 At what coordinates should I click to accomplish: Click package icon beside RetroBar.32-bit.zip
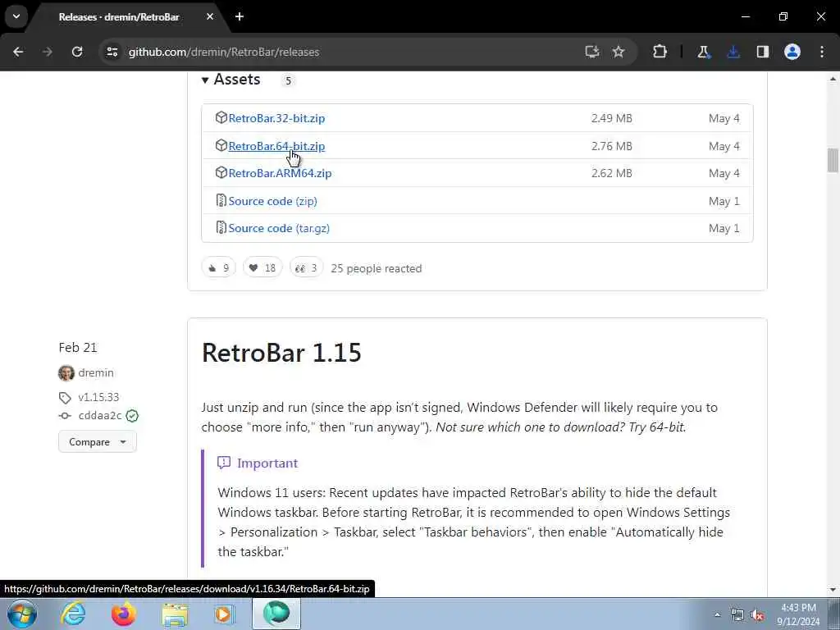(221, 118)
